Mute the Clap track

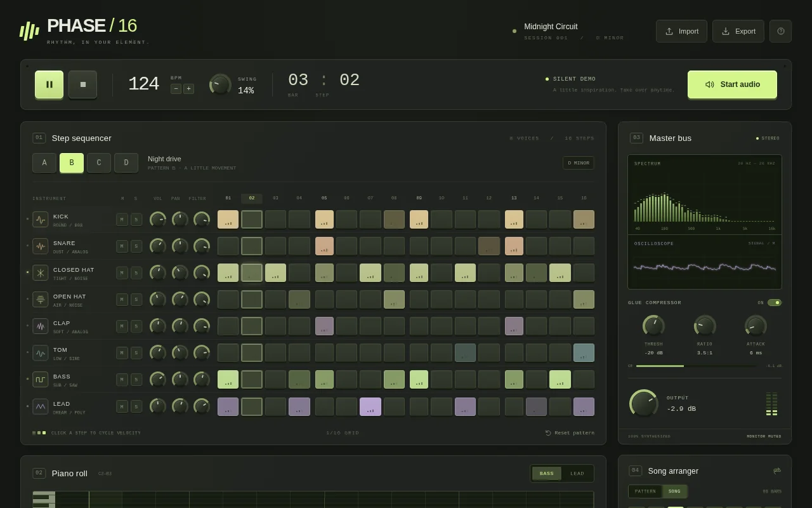pos(122,326)
